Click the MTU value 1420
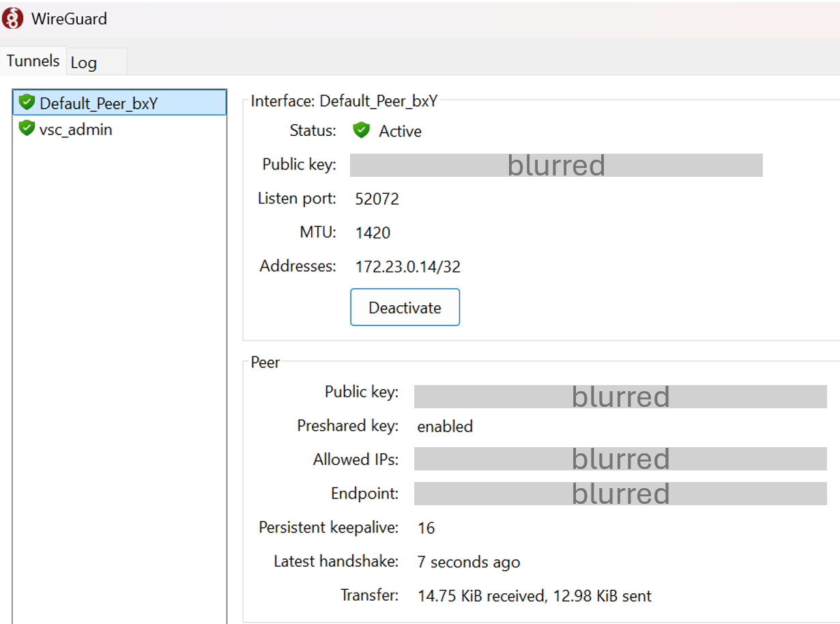The width and height of the screenshot is (840, 624). tap(373, 233)
